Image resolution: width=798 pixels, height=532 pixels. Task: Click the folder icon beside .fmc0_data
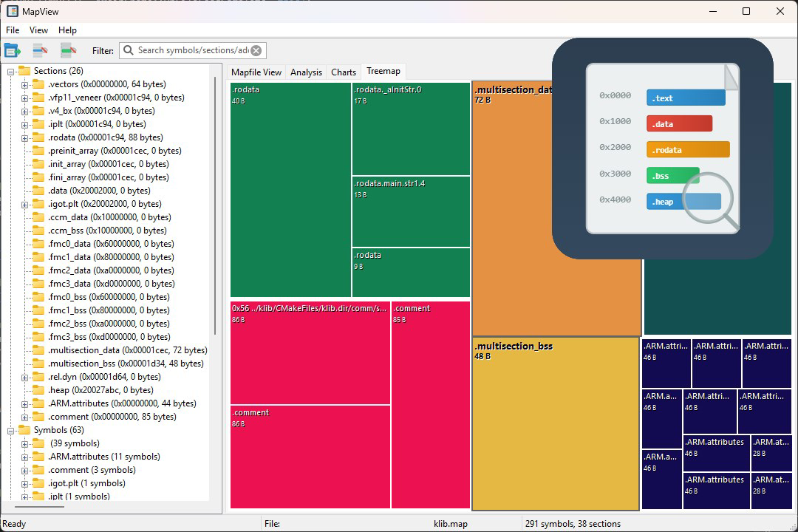point(38,243)
